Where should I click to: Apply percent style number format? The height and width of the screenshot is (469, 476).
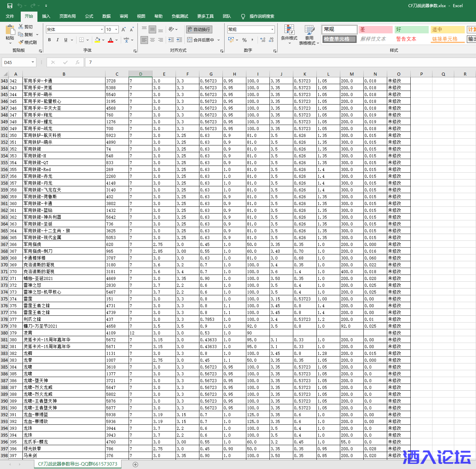click(244, 40)
